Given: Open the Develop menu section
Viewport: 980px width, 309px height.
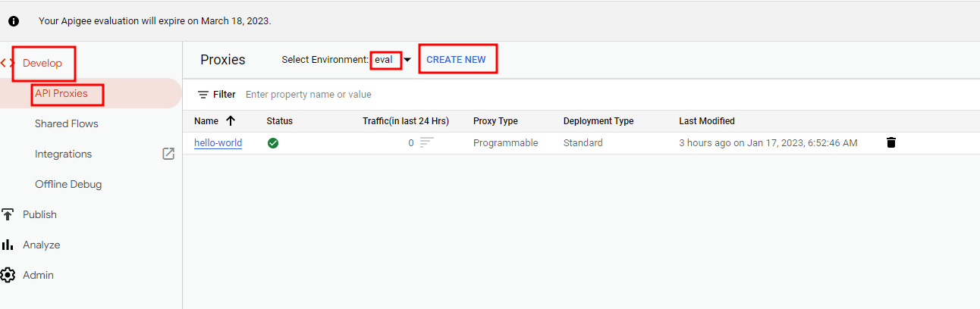Looking at the screenshot, I should (x=42, y=63).
